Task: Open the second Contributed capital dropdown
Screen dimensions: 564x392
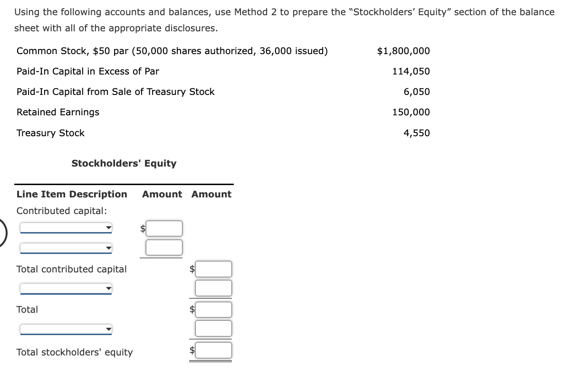Action: point(66,247)
